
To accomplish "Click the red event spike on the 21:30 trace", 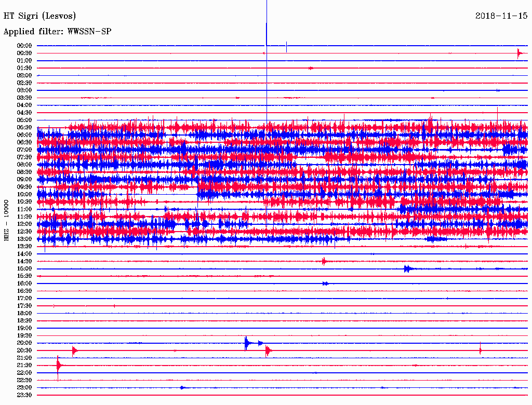I will pyautogui.click(x=59, y=366).
